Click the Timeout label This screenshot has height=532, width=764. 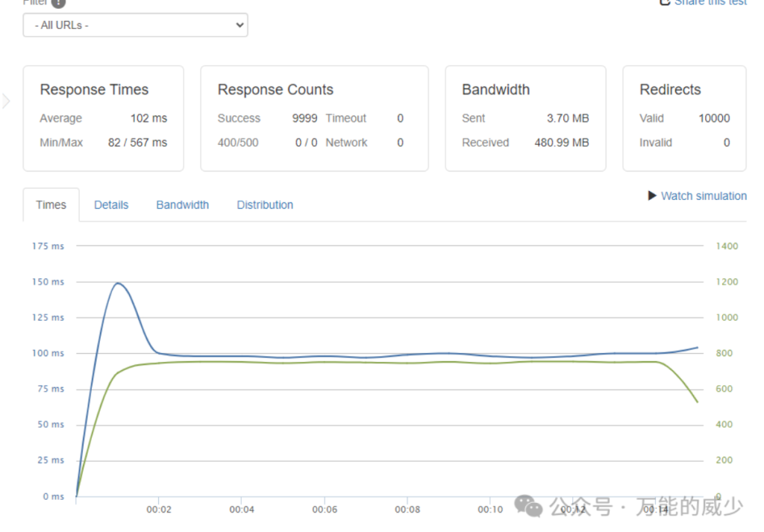346,119
